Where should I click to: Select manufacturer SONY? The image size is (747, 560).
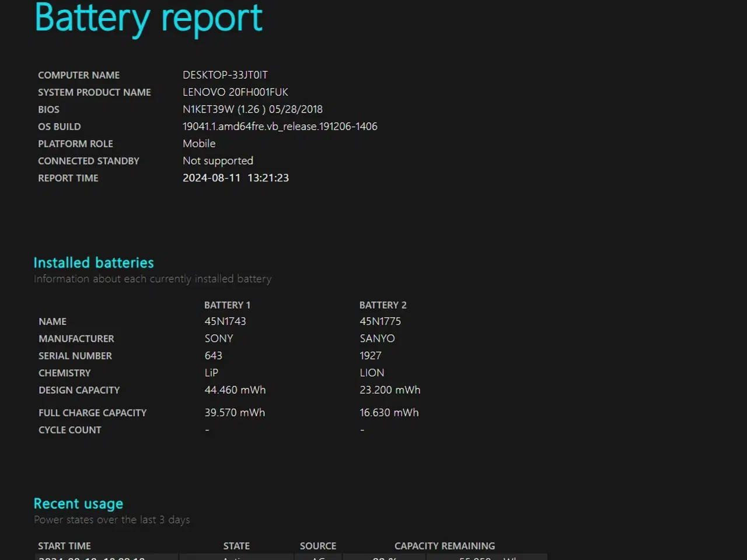219,338
